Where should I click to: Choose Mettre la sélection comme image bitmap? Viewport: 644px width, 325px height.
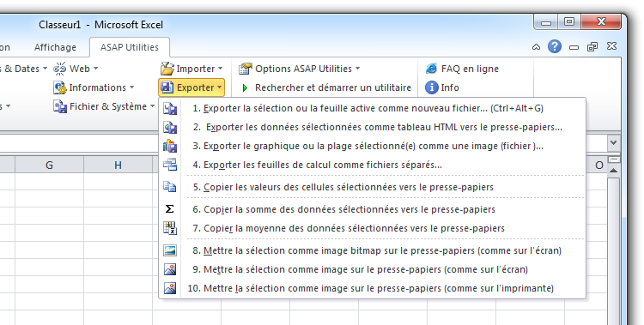[372, 250]
